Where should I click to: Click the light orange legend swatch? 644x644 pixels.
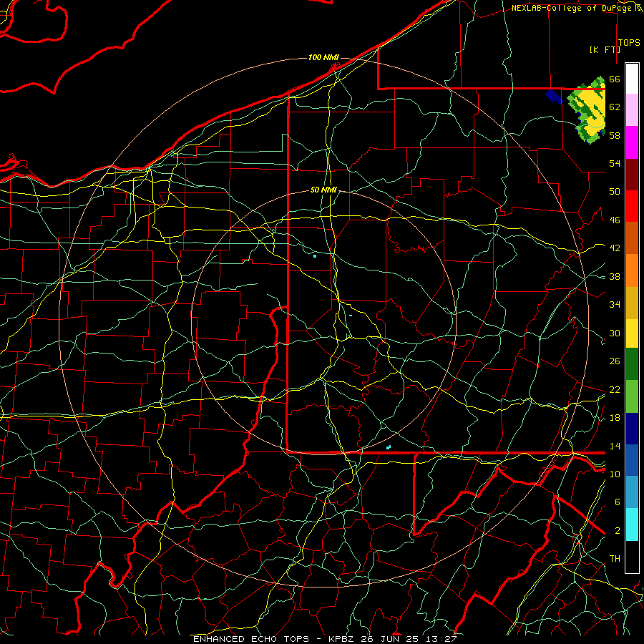tap(632, 270)
